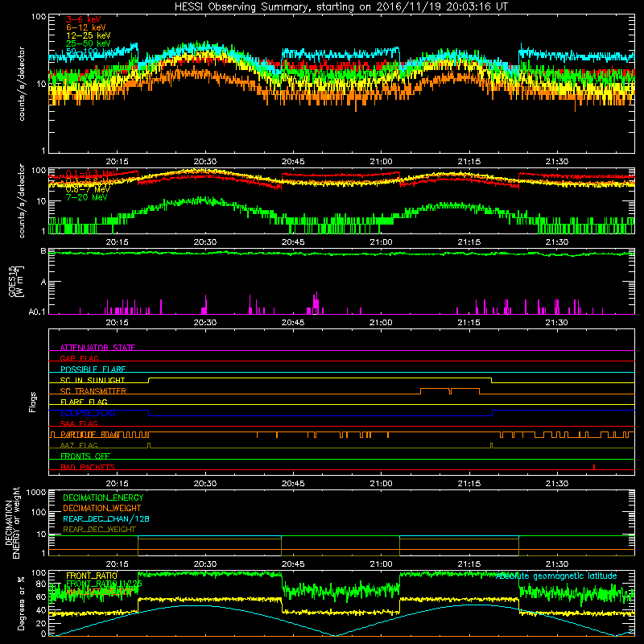Click the green 7-20 MeV legend label
The width and height of the screenshot is (644, 644).
[87, 197]
